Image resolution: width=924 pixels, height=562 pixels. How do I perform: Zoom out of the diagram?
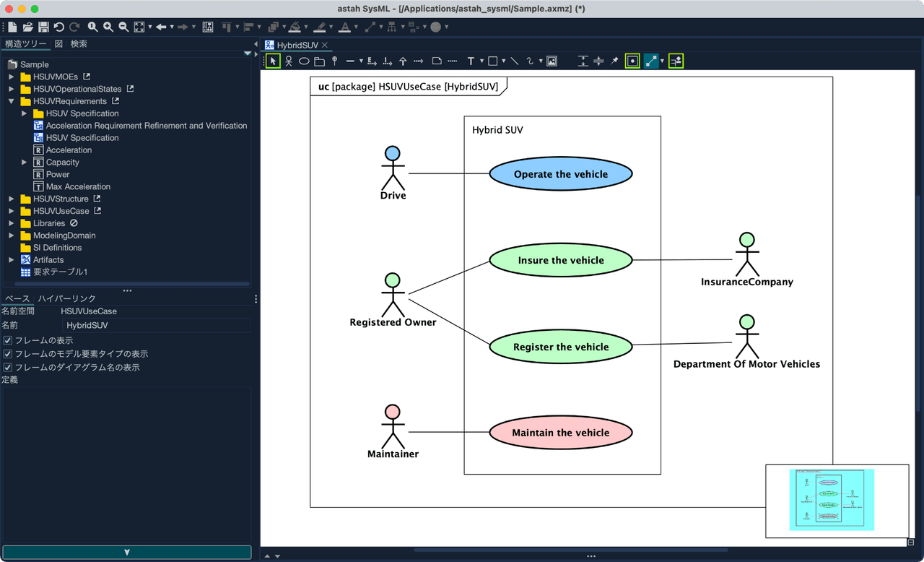click(x=123, y=27)
